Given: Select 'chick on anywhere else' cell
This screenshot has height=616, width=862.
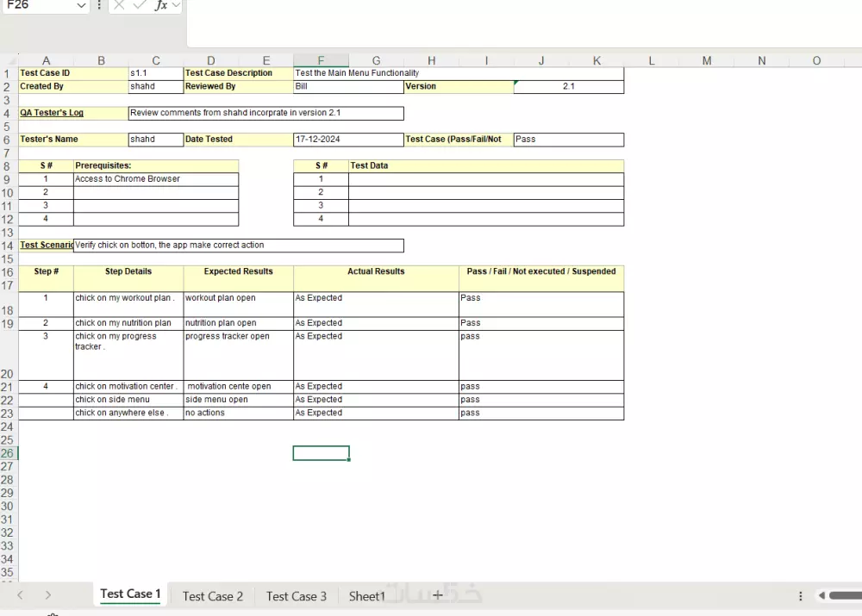Looking at the screenshot, I should point(128,414).
